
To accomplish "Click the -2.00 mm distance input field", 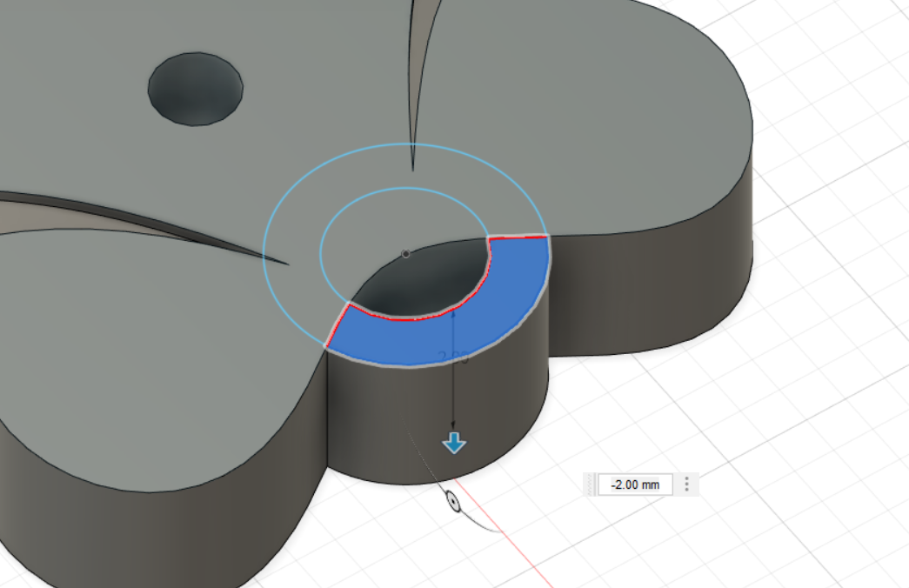I will click(635, 484).
